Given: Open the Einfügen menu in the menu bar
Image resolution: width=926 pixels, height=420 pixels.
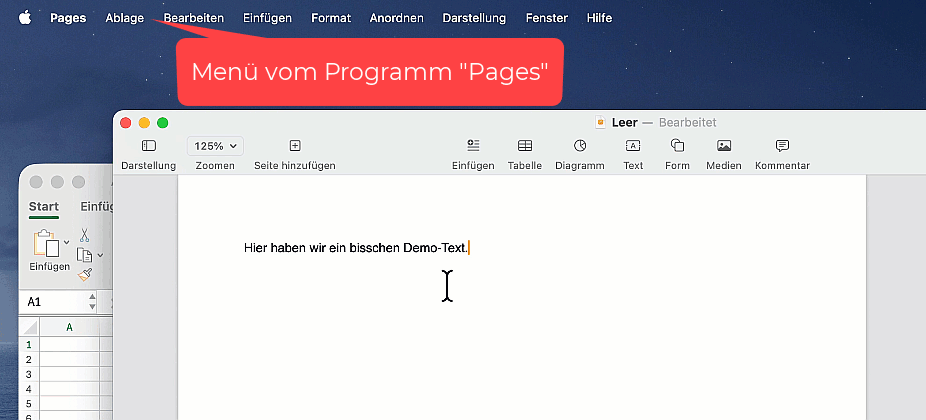Looking at the screenshot, I should (268, 18).
